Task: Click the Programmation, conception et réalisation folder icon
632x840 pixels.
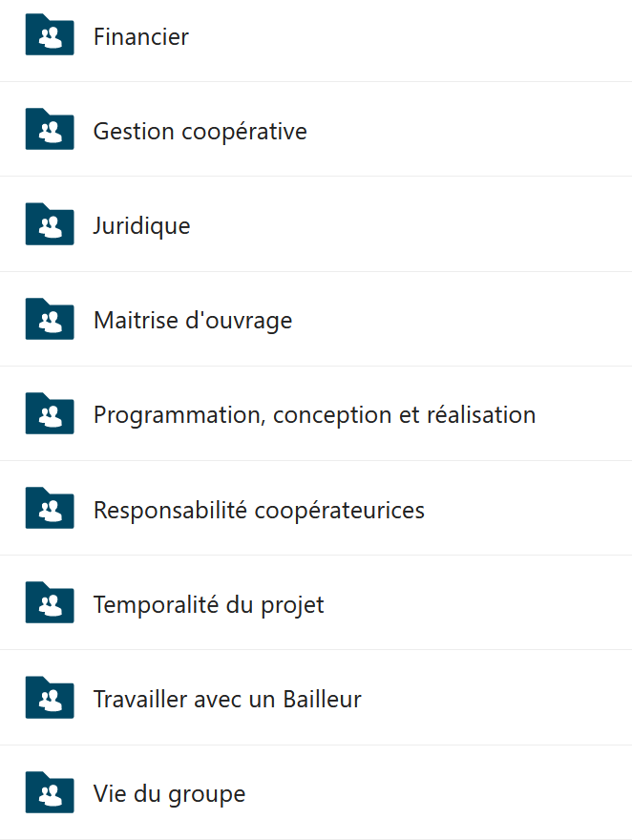Action: [50, 413]
